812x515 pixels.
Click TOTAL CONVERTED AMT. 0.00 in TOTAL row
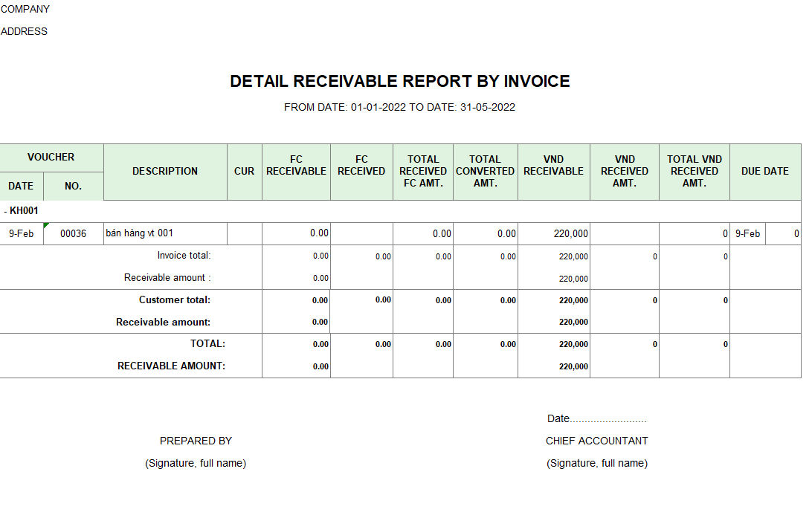coord(508,345)
